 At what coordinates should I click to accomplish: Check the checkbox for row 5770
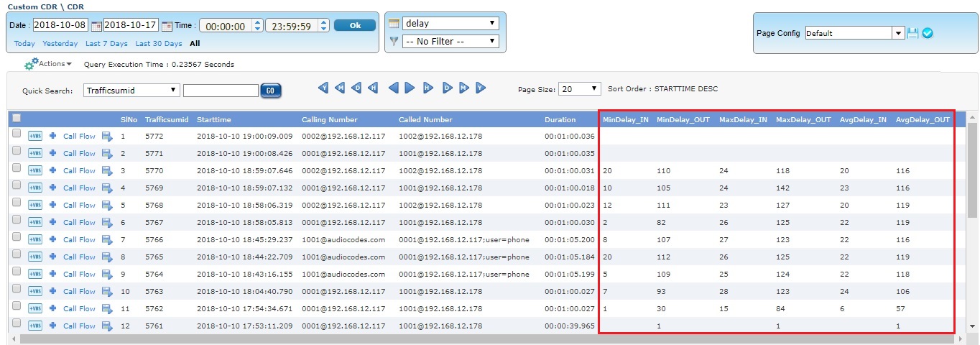pyautogui.click(x=17, y=168)
